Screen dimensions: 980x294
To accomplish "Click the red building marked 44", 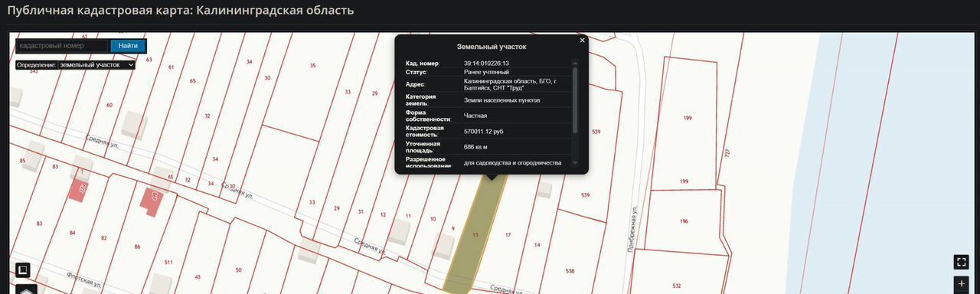I will [151, 201].
